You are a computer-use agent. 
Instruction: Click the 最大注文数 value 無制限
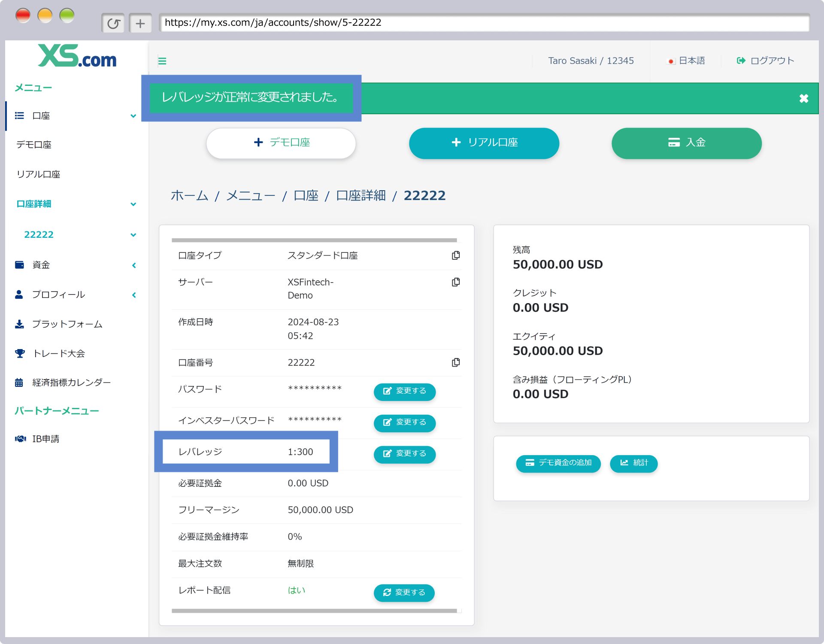click(301, 563)
